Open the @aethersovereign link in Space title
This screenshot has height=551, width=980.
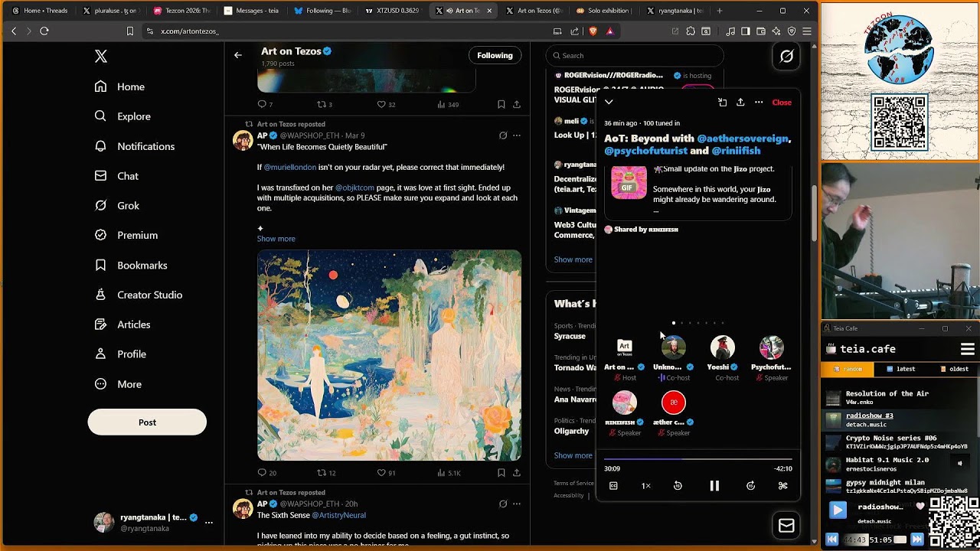click(743, 139)
